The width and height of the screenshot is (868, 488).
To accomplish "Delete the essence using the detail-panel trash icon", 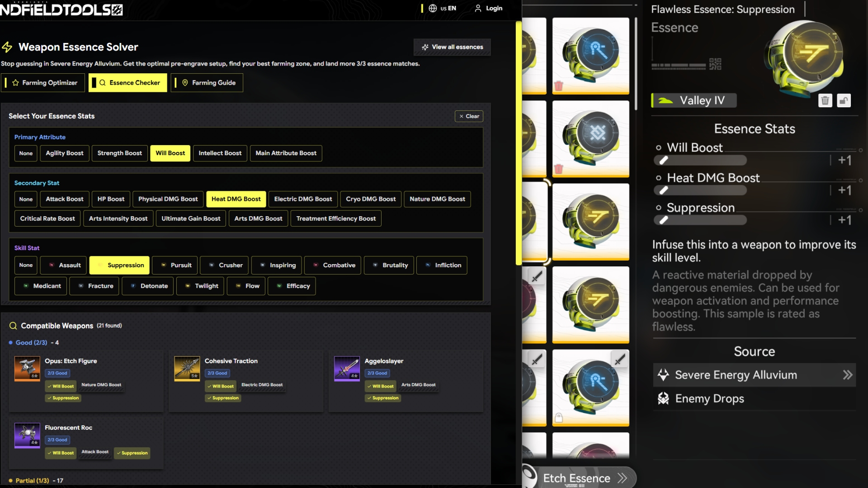I will click(x=825, y=100).
